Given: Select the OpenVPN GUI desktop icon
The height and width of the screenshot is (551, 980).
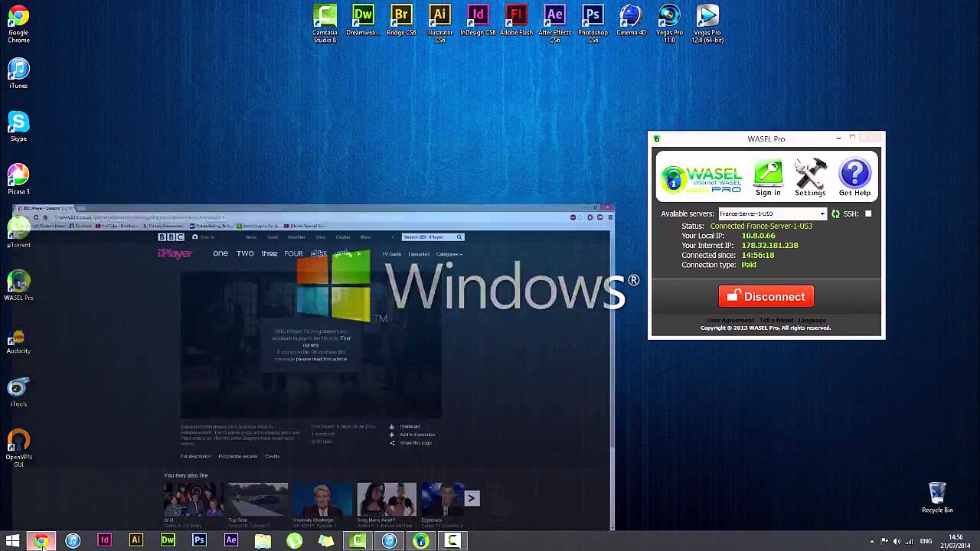Looking at the screenshot, I should pyautogui.click(x=18, y=448).
